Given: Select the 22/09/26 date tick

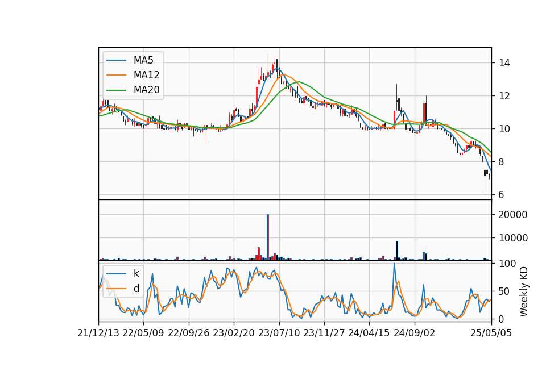Looking at the screenshot, I should coord(189,333).
